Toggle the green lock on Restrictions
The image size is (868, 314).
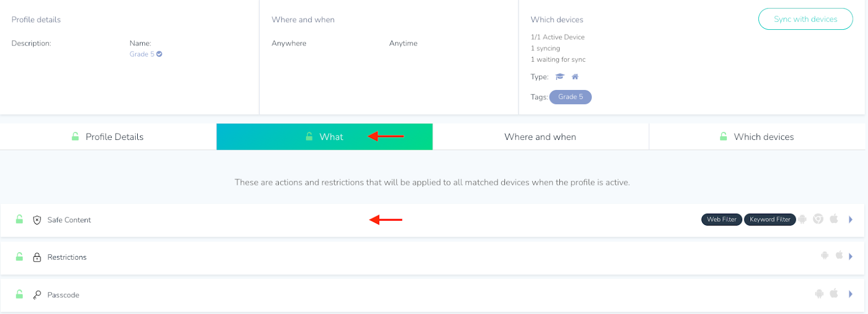[20, 257]
